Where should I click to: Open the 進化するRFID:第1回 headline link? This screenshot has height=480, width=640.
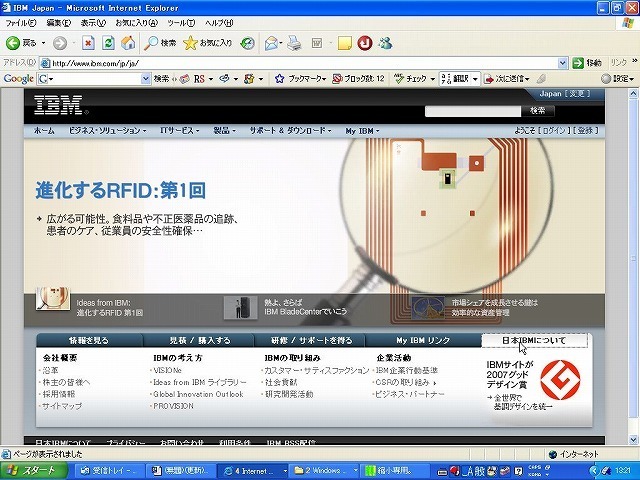click(120, 190)
